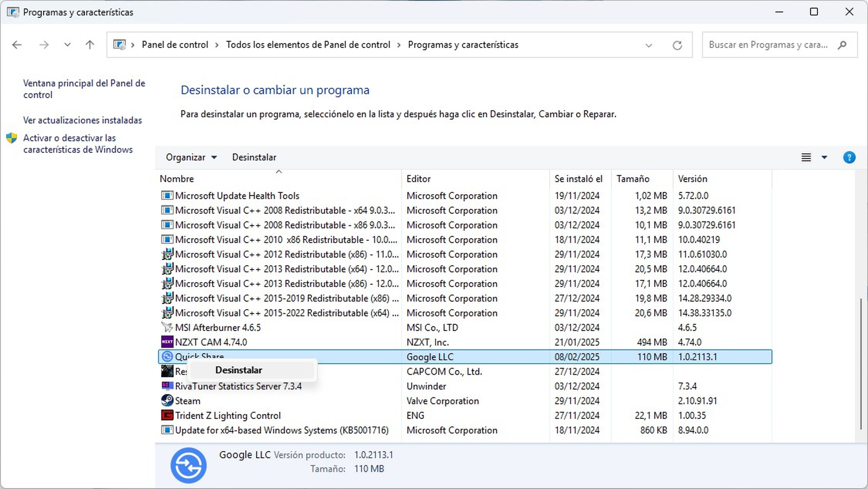Click the Visual C++ 2012 x86 installer icon
The image size is (868, 489).
click(x=167, y=254)
